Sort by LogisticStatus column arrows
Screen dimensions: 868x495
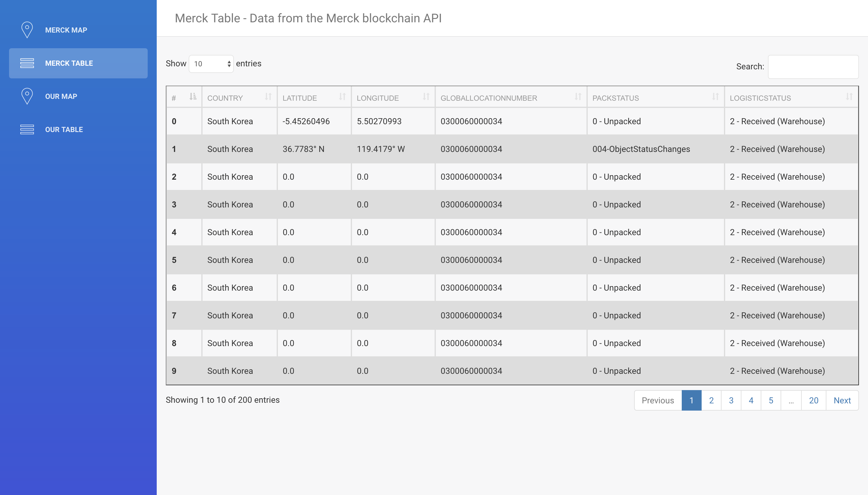pos(849,97)
